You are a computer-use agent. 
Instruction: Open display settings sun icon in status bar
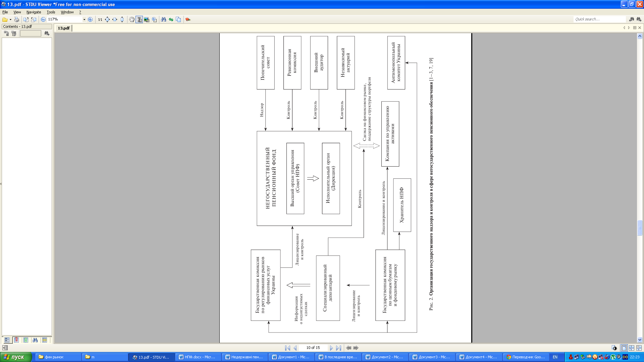click(614, 348)
